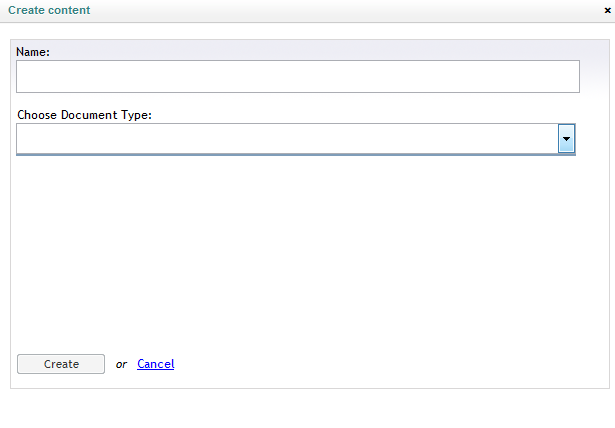Viewport: 615px width, 428px height.
Task: Select the Choose Document Type combo box
Action: click(x=296, y=138)
